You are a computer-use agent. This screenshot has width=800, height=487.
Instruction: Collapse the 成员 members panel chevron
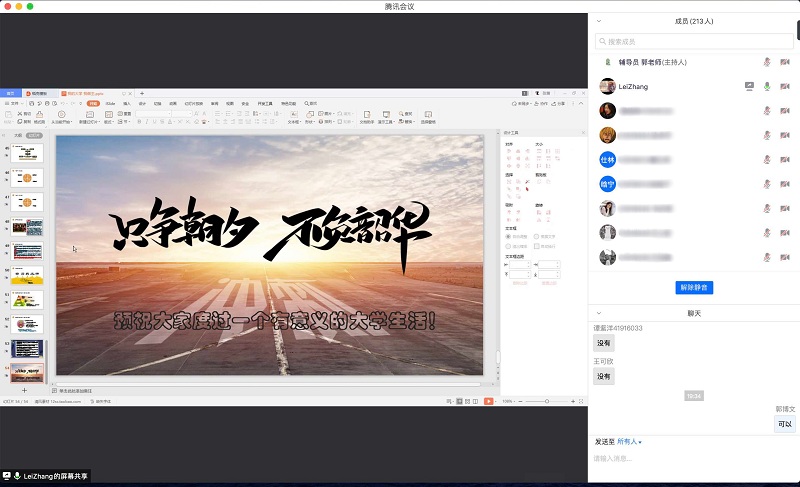click(x=599, y=20)
